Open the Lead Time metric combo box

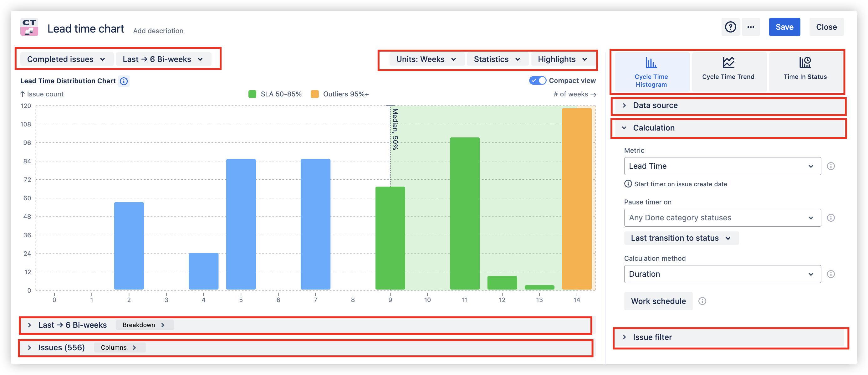click(x=722, y=166)
